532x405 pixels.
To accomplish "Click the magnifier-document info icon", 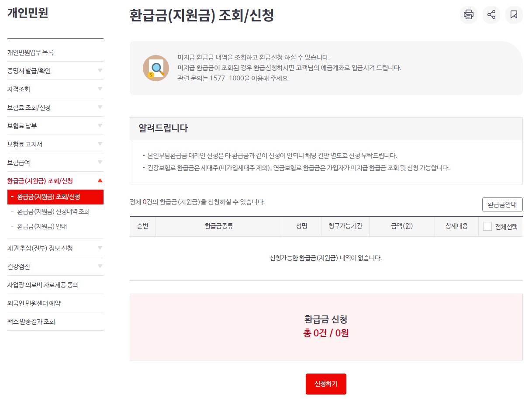I will point(155,68).
